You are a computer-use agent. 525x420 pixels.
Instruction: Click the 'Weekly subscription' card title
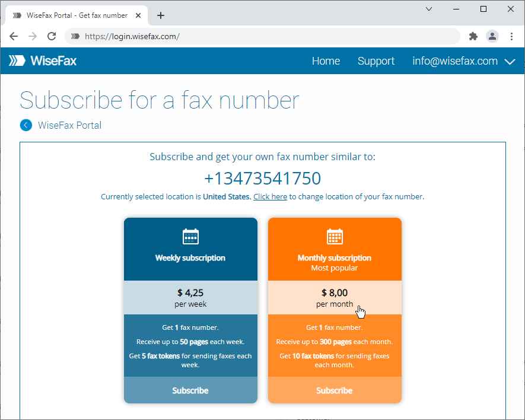point(190,258)
